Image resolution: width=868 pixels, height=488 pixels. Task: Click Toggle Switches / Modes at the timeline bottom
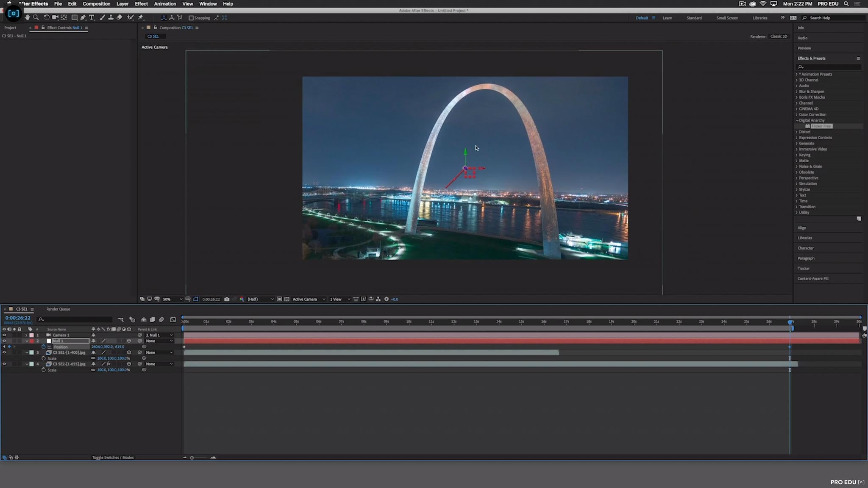coord(112,457)
